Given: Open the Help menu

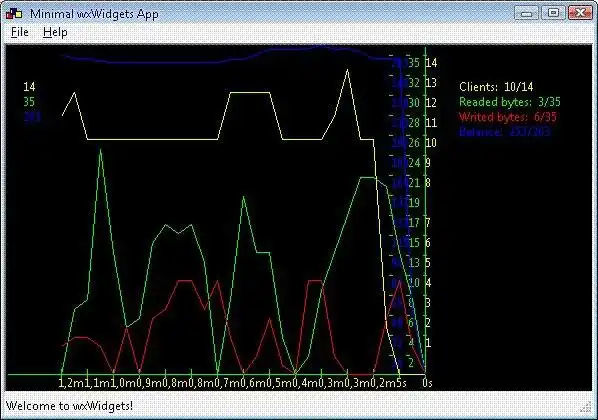Looking at the screenshot, I should [x=55, y=32].
